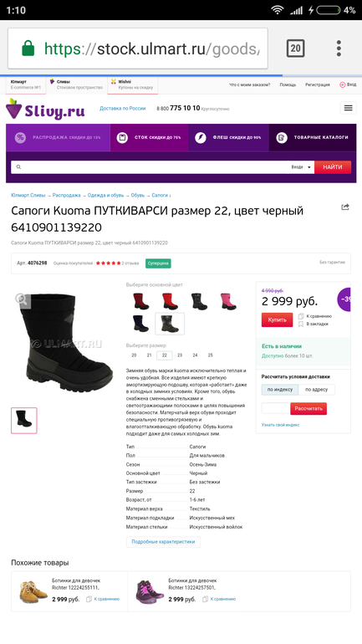Image resolution: width=362 pixels, height=644 pixels.
Task: Expand the Сапоги breadcrumb dropdown
Action: point(161,196)
